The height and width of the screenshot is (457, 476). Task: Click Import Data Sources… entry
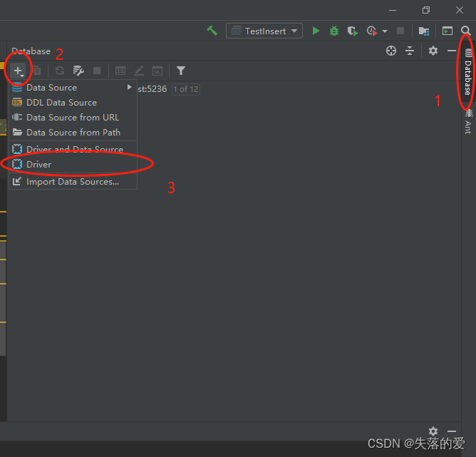pyautogui.click(x=73, y=182)
